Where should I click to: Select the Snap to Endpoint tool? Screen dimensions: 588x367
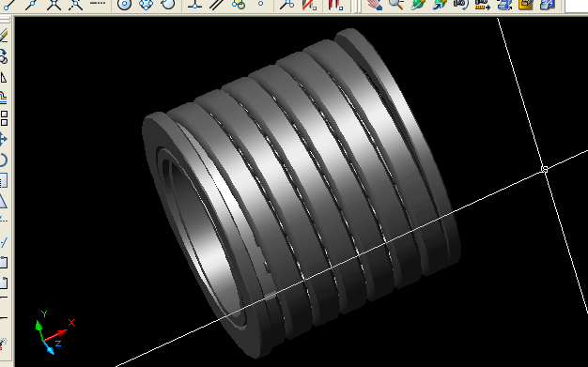pyautogui.click(x=8, y=5)
